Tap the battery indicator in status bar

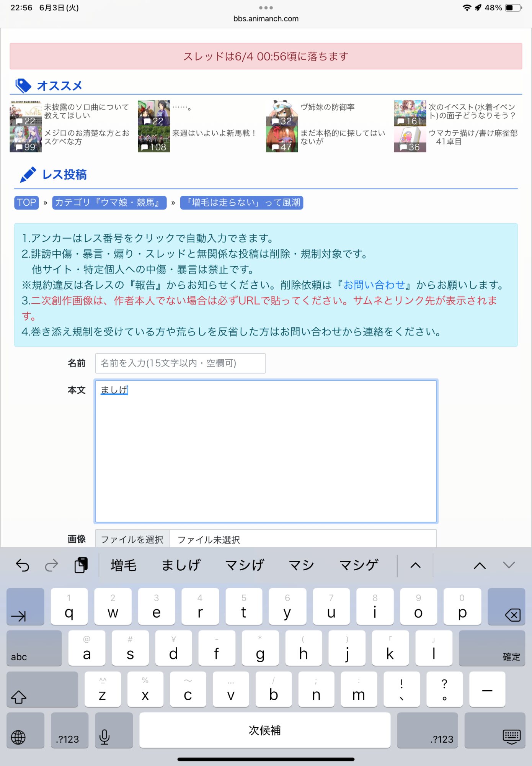514,8
